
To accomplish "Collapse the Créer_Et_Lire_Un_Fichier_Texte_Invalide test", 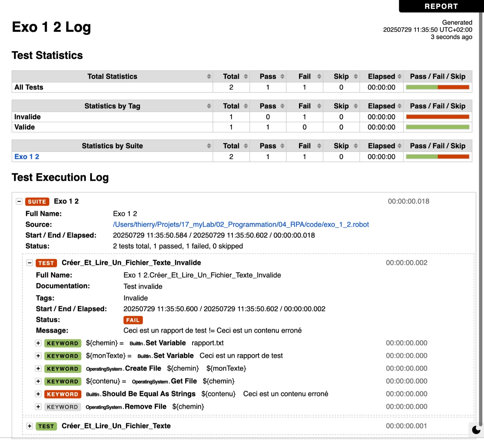I will [30, 263].
